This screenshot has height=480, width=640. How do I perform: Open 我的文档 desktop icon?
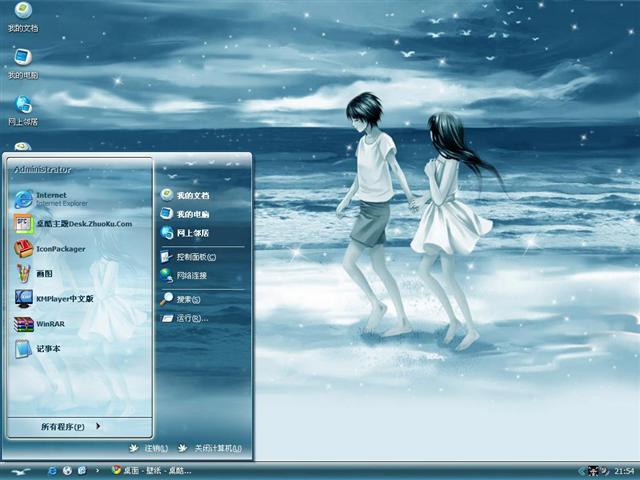[x=22, y=13]
